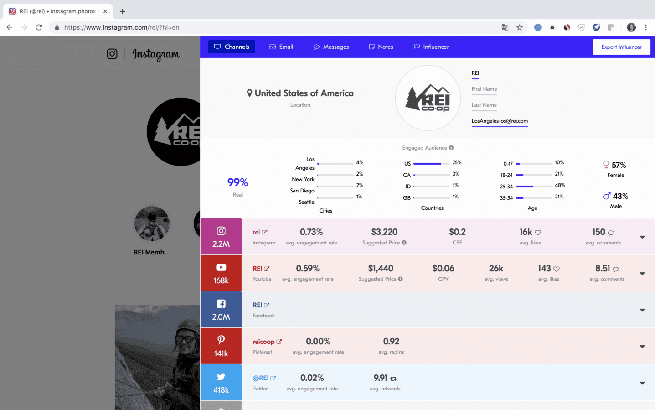The image size is (655, 410).
Task: Click the First Name input field
Action: pyautogui.click(x=484, y=89)
